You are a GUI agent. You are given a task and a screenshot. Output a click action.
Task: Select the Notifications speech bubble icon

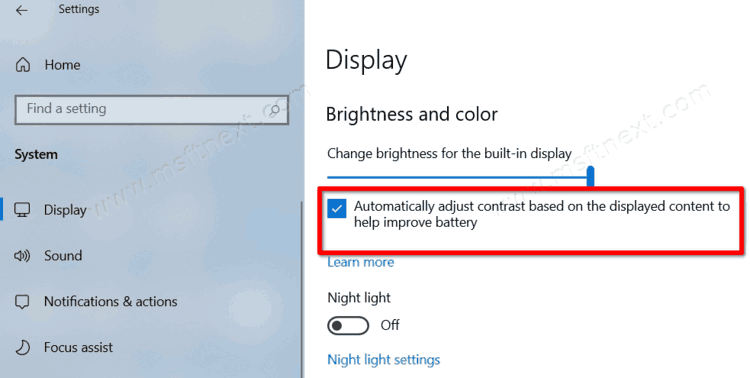point(22,302)
